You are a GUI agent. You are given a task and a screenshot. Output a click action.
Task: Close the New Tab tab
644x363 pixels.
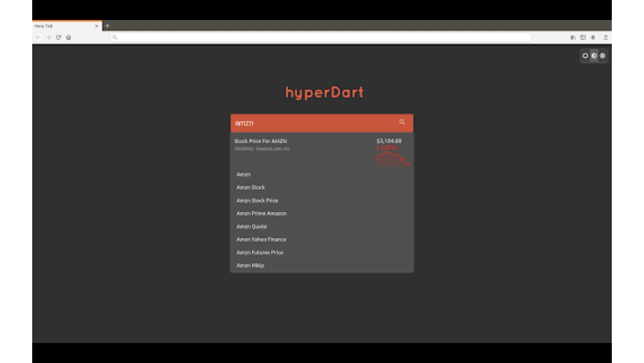pyautogui.click(x=97, y=26)
